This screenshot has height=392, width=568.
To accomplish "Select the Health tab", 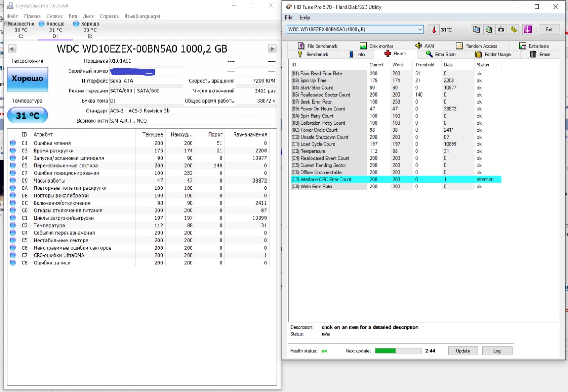I will coord(396,54).
